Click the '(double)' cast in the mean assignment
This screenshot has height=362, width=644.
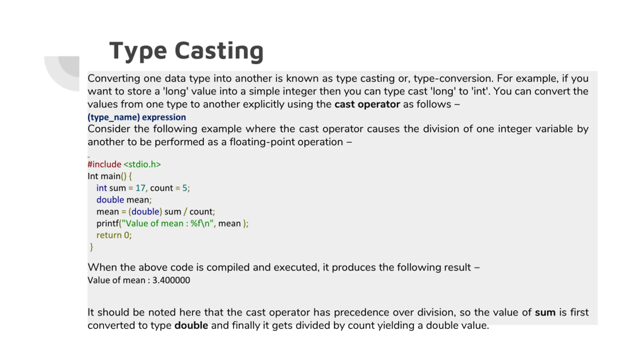tap(145, 212)
